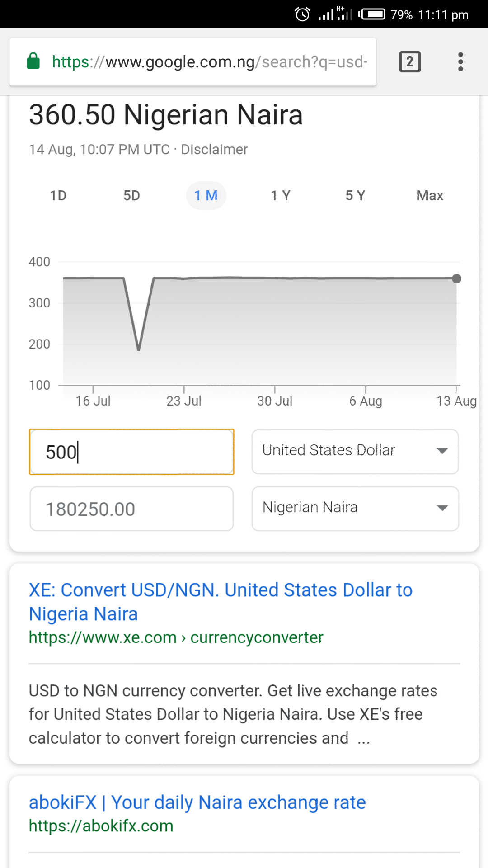The image size is (488, 868).
Task: Open abokiFX daily Naira exchange rate result
Action: pos(197,802)
